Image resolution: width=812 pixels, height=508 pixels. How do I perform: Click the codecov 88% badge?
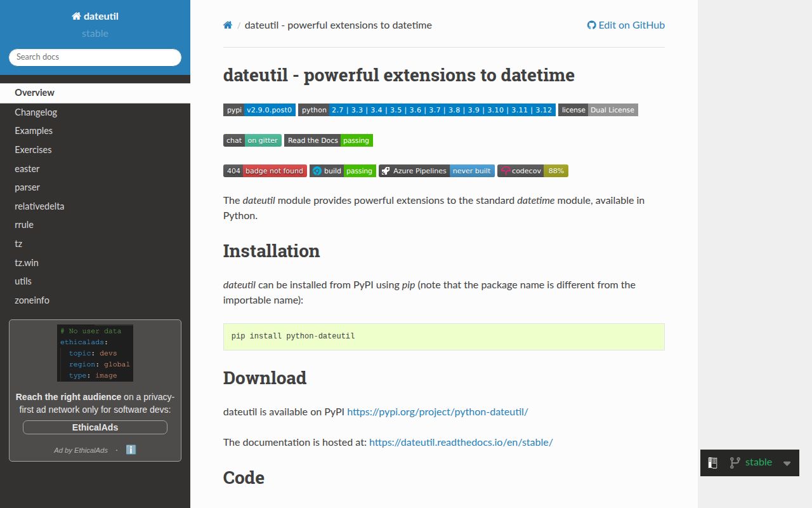[x=533, y=171]
